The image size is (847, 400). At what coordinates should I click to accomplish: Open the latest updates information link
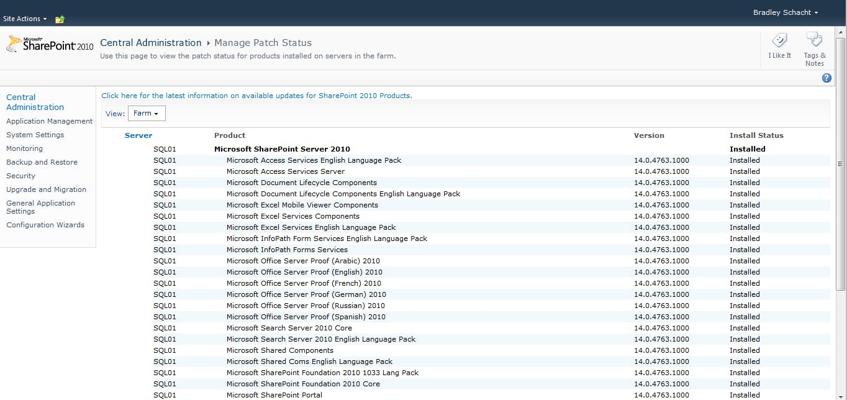256,96
